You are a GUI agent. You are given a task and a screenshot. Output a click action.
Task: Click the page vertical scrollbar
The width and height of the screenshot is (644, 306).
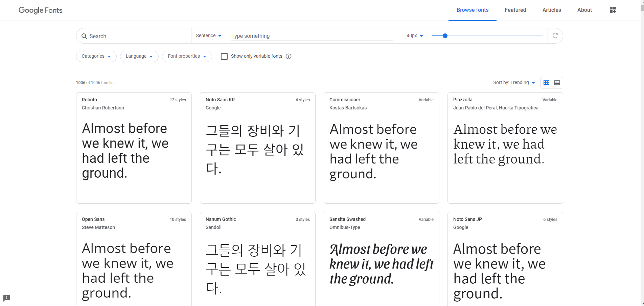coord(642,153)
